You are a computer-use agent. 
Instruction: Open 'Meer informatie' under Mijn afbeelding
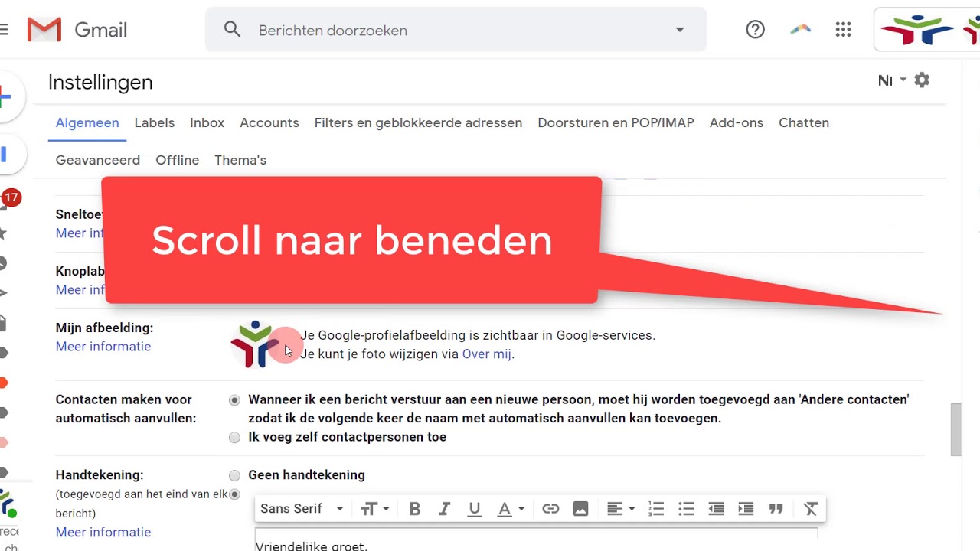click(x=103, y=347)
